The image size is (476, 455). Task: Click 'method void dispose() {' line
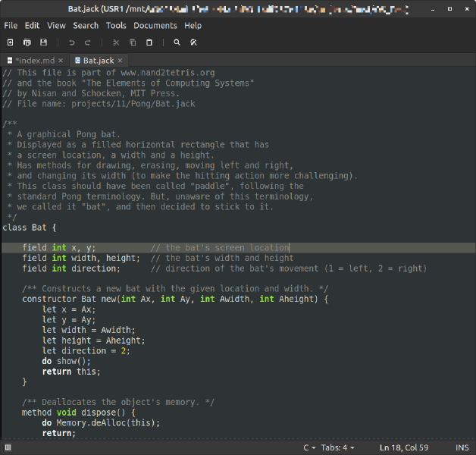79,413
